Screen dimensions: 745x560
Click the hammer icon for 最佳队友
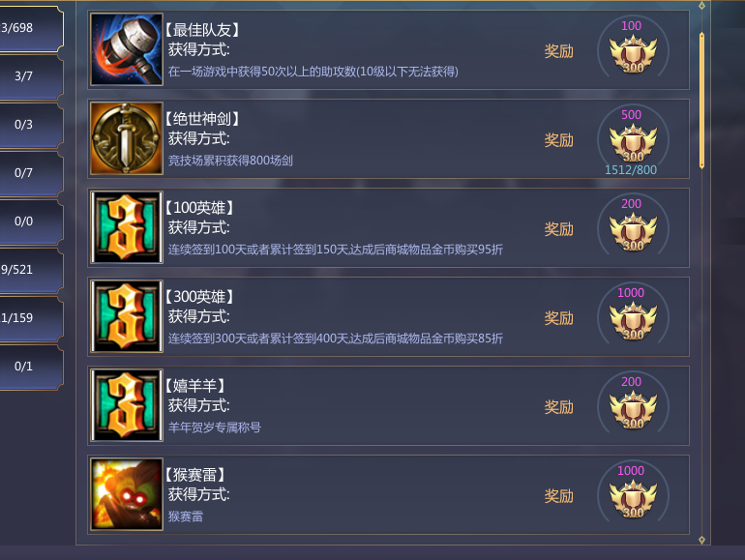127,49
